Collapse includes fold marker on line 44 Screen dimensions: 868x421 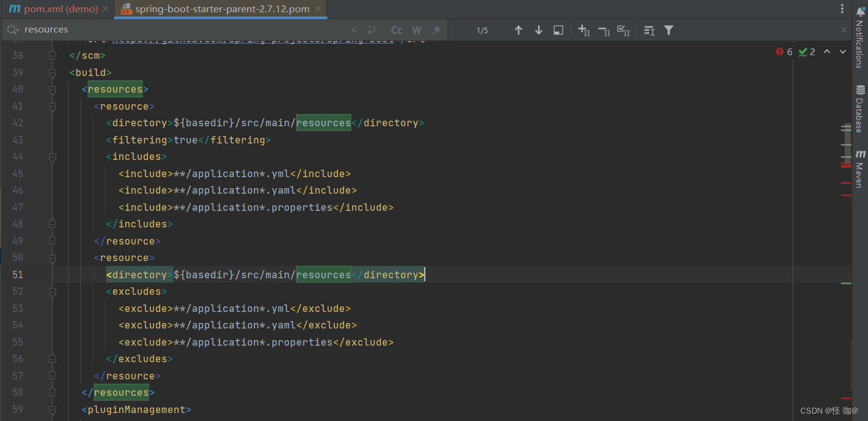pos(53,157)
